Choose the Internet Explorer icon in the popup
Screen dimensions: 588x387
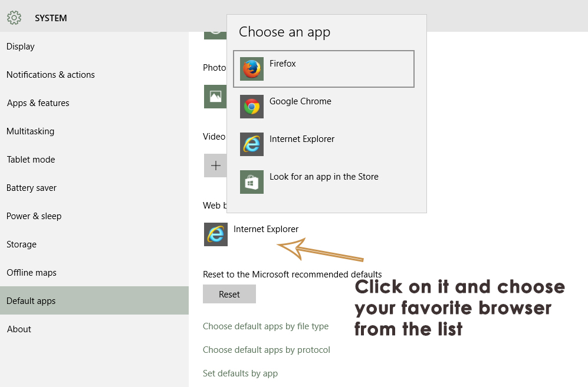coord(251,144)
